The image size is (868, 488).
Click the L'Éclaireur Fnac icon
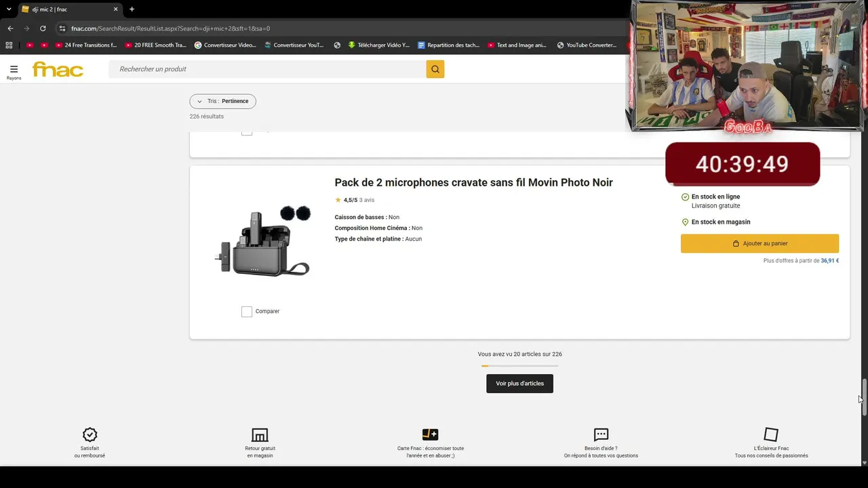coord(771,434)
